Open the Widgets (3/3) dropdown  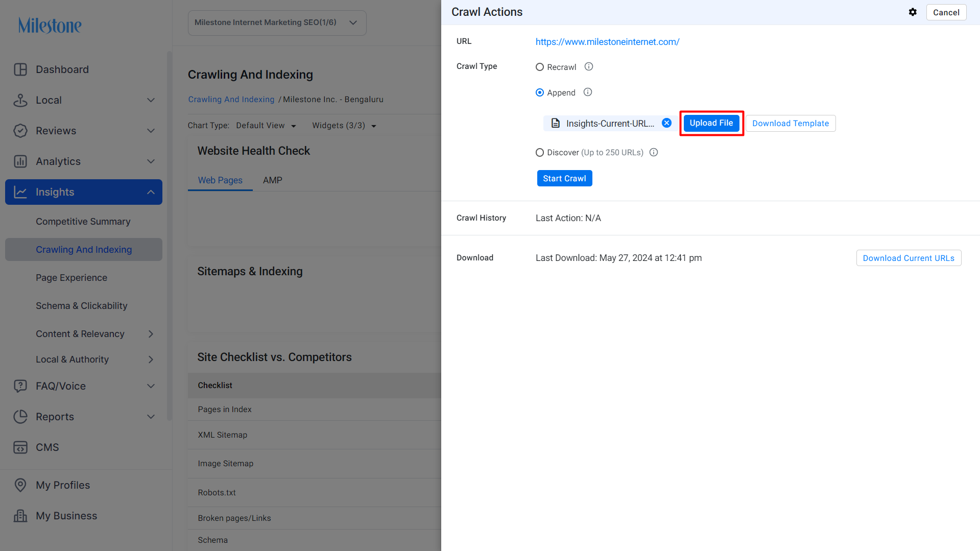(344, 126)
